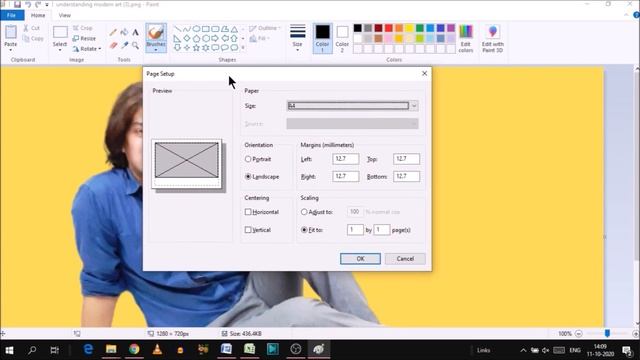
Task: Pick the red color swatch
Action: (389, 28)
